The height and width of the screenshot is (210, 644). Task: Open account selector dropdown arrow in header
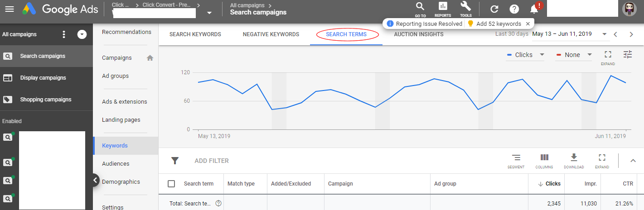tap(209, 13)
